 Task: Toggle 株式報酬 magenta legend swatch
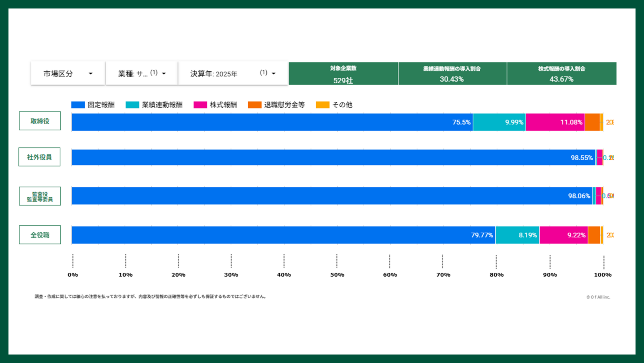[200, 105]
